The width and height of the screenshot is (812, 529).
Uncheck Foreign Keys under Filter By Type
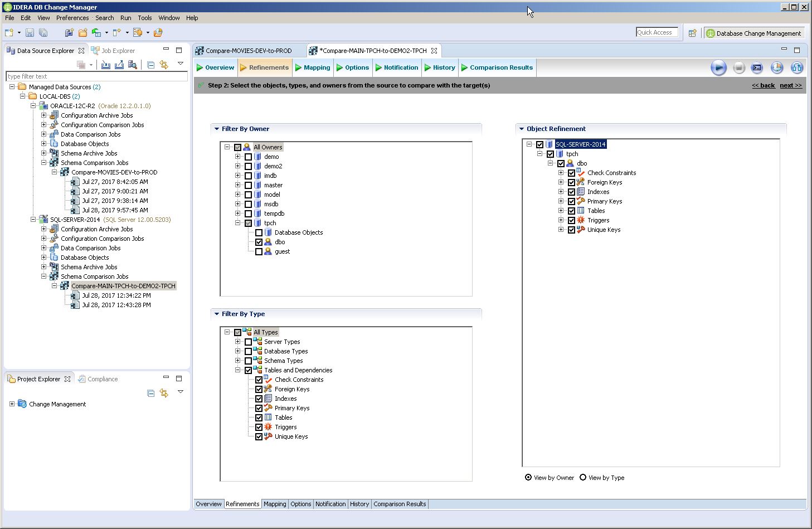259,389
